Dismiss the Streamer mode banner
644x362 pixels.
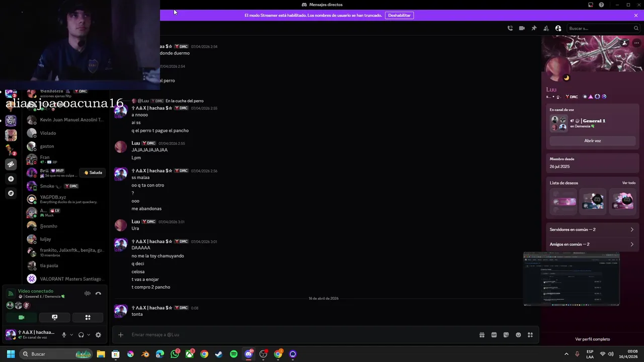coord(636,15)
